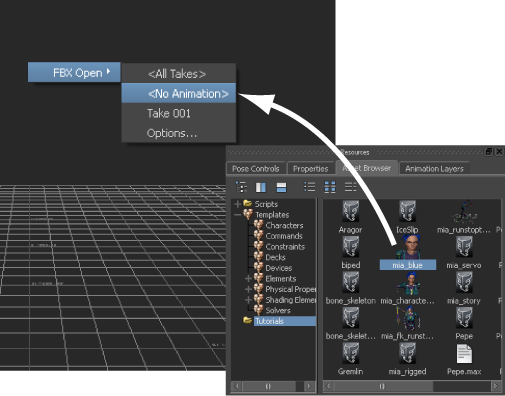Switch to Animation Layers tab
Image resolution: width=505 pixels, height=396 pixels.
click(434, 169)
